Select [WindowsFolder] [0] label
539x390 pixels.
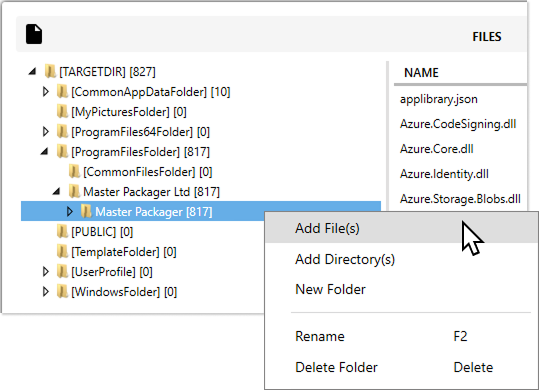click(124, 292)
